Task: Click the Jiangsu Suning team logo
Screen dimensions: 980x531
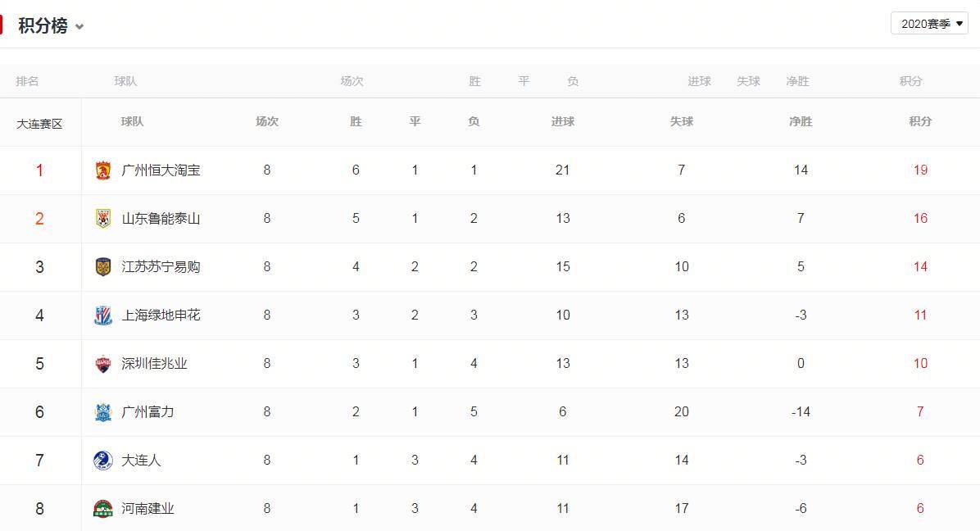Action: (102, 267)
